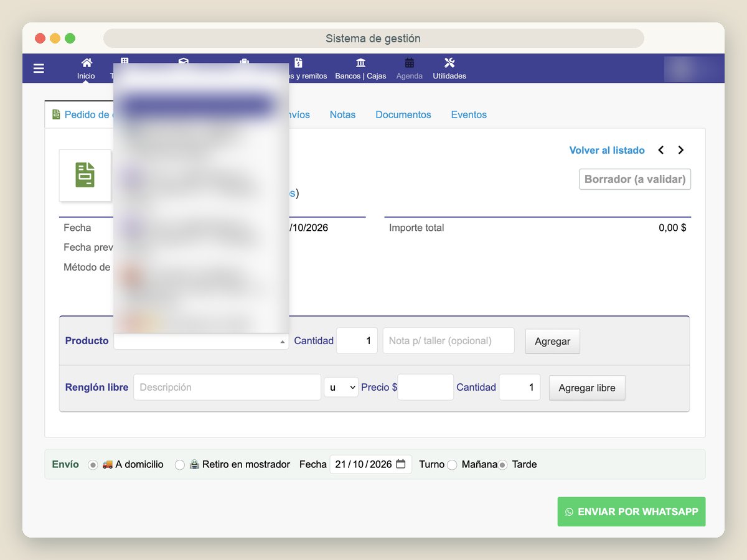Screen dimensions: 747x560
Task: Switch to Eventos tab
Action: [469, 114]
